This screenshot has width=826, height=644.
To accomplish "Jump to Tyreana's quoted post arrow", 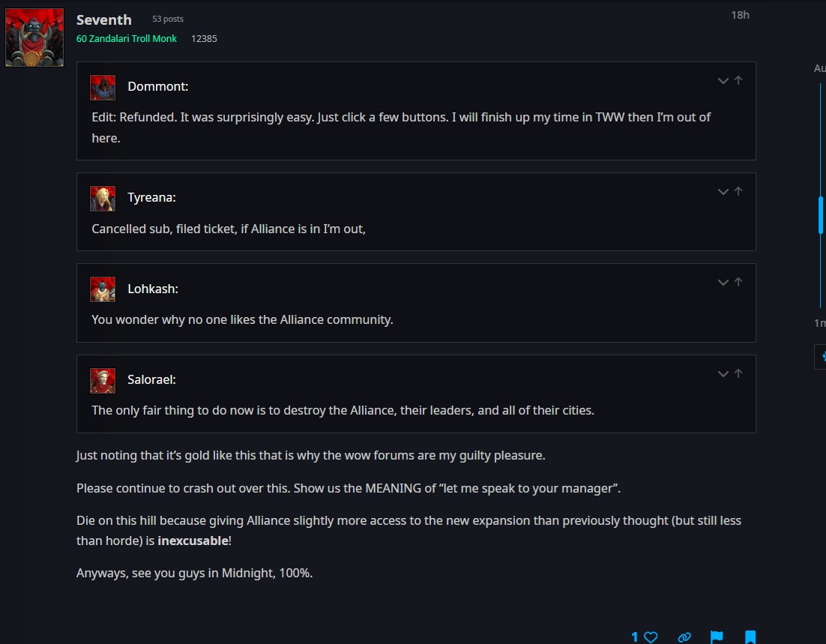I will tap(738, 191).
